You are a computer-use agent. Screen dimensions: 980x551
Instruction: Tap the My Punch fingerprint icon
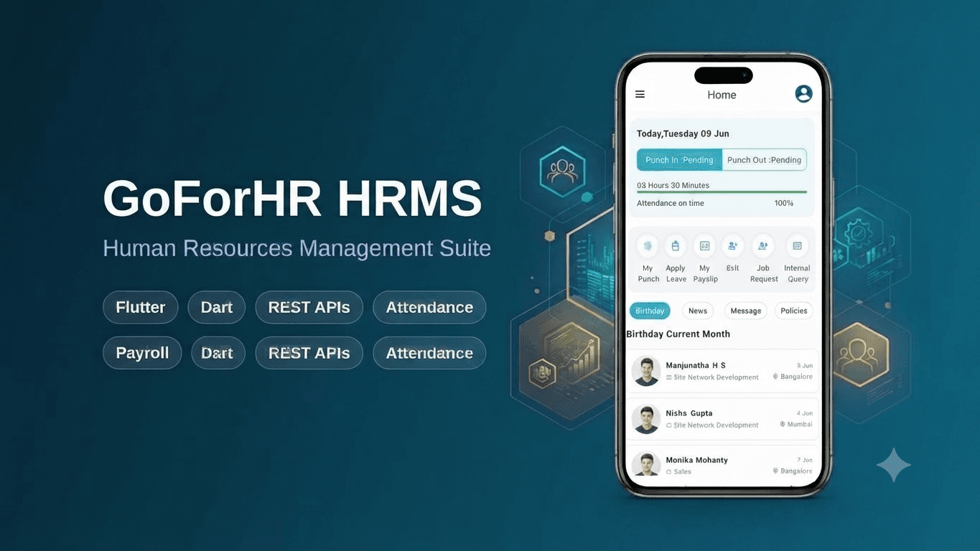[648, 246]
